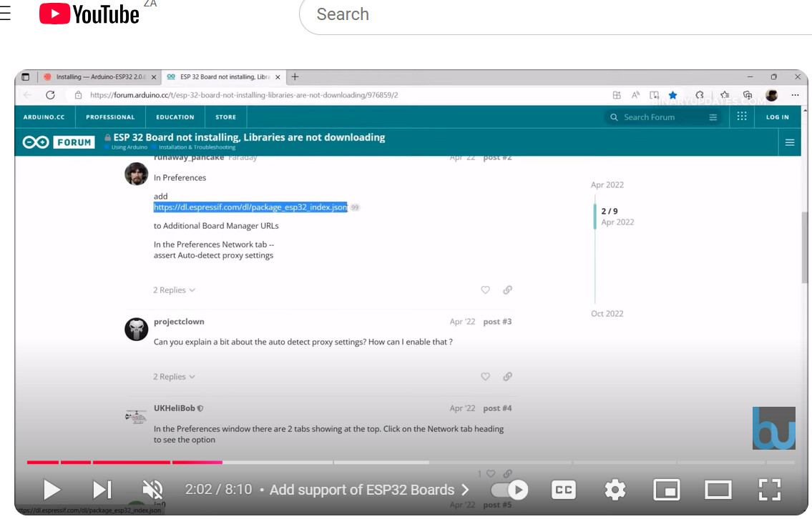
Task: Open the Arduino apps dots grid
Action: (742, 117)
